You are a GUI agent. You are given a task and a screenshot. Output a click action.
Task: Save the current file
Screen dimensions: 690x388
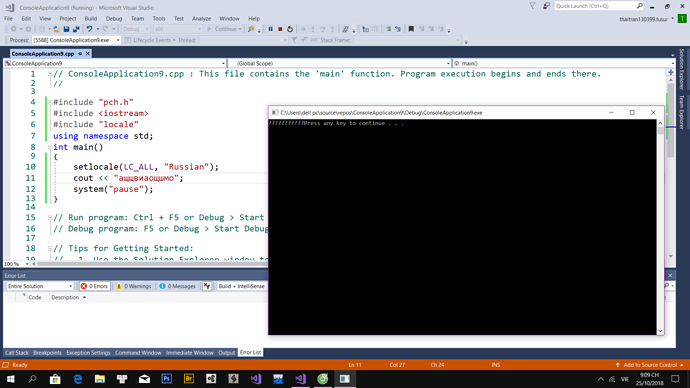[x=66, y=29]
